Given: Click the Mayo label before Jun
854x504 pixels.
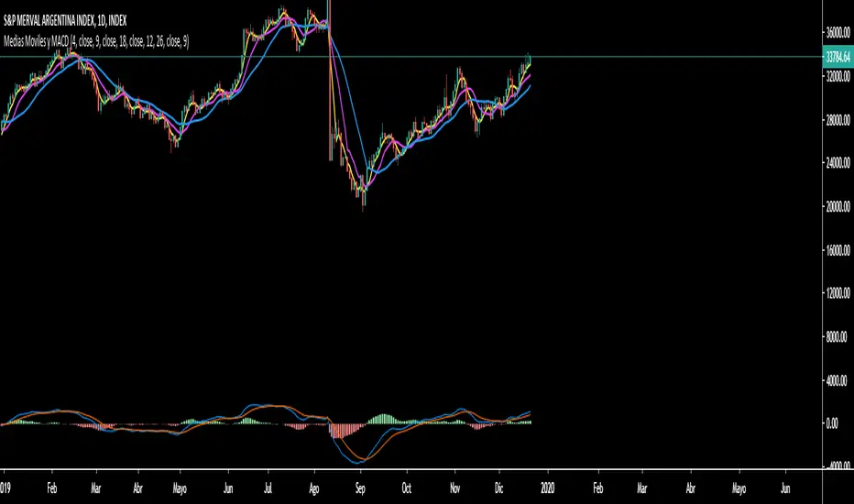Looking at the screenshot, I should (x=180, y=488).
